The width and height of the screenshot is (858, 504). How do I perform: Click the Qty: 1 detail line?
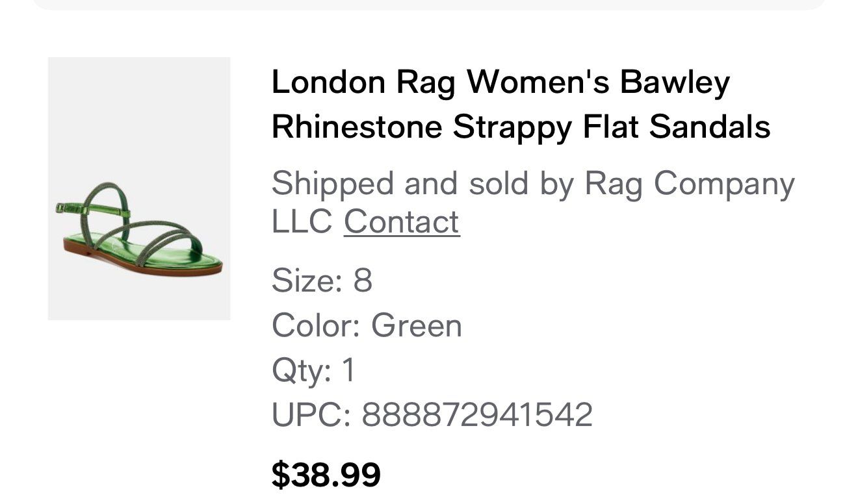pyautogui.click(x=314, y=371)
